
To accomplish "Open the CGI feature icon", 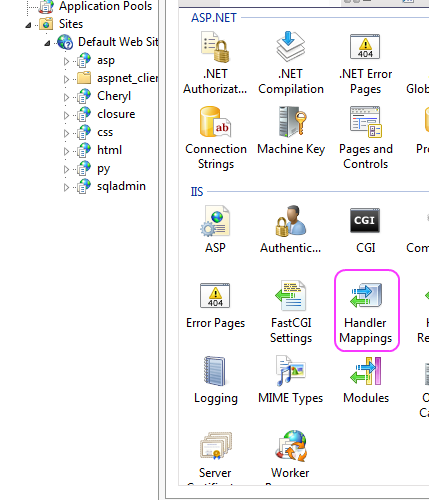I will (365, 230).
